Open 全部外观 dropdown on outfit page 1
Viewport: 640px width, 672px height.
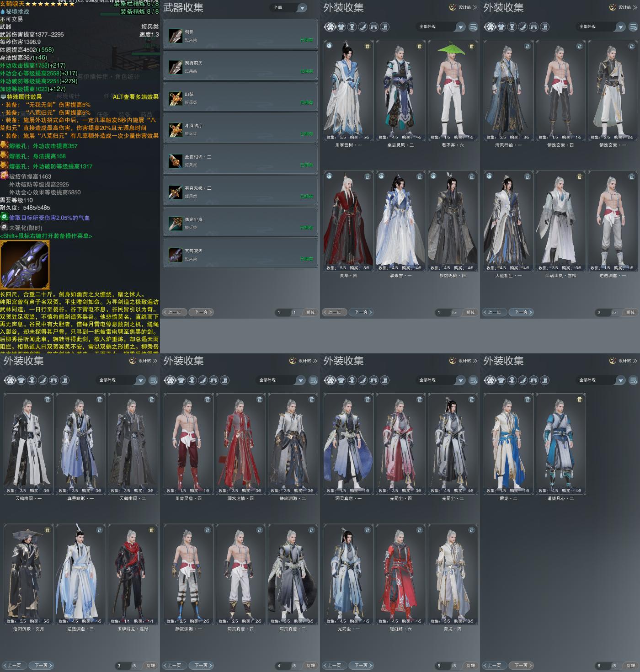[x=441, y=27]
